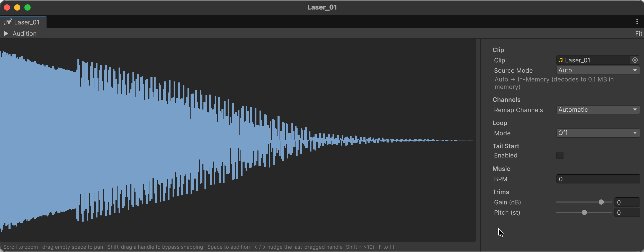Open the Loop Mode dropdown
The width and height of the screenshot is (644, 252).
(598, 133)
